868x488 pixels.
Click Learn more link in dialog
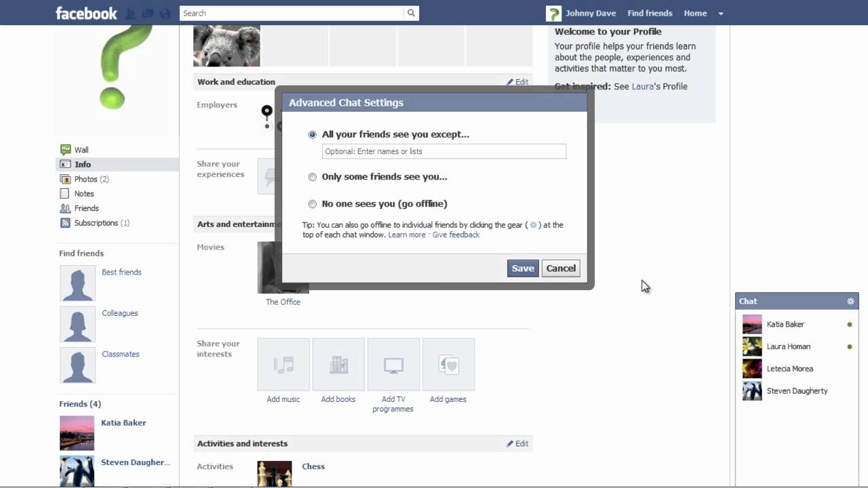(x=407, y=235)
